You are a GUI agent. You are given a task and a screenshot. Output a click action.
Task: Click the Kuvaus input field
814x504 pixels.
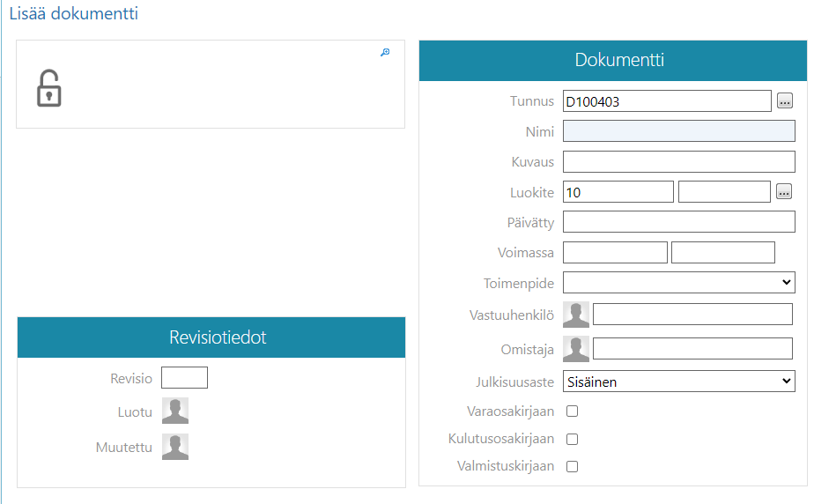pos(678,162)
